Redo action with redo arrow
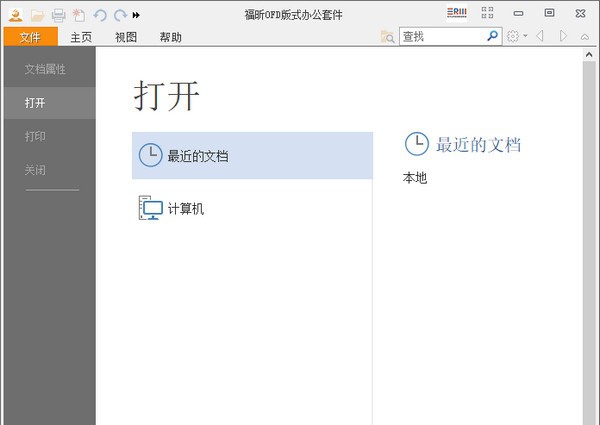Screen dimensions: 600x425 [121, 15]
